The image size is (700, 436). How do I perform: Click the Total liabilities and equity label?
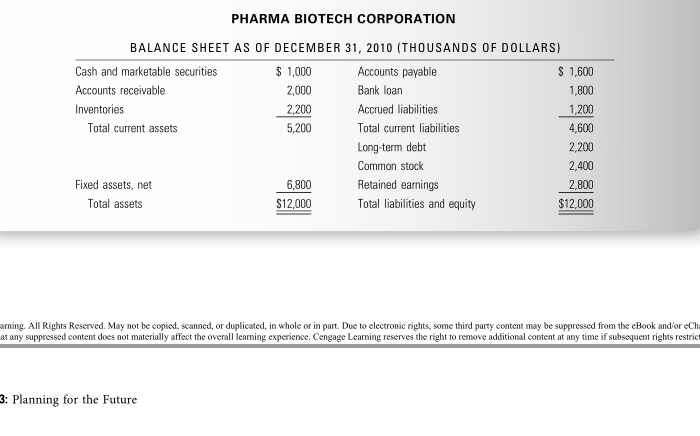tap(416, 204)
